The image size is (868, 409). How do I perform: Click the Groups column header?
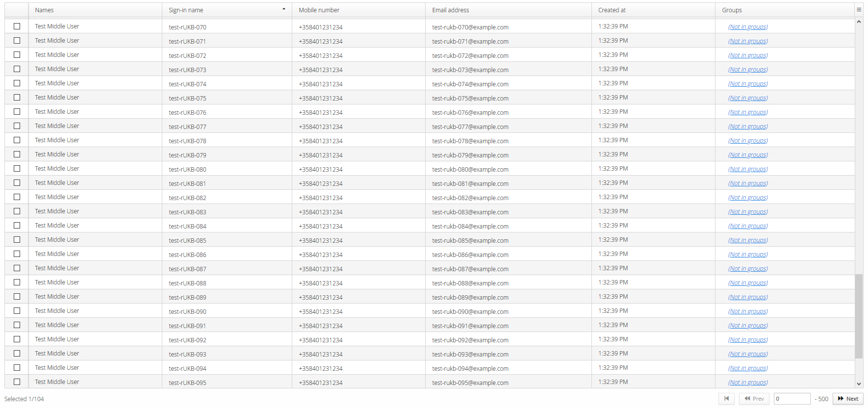[x=732, y=10]
